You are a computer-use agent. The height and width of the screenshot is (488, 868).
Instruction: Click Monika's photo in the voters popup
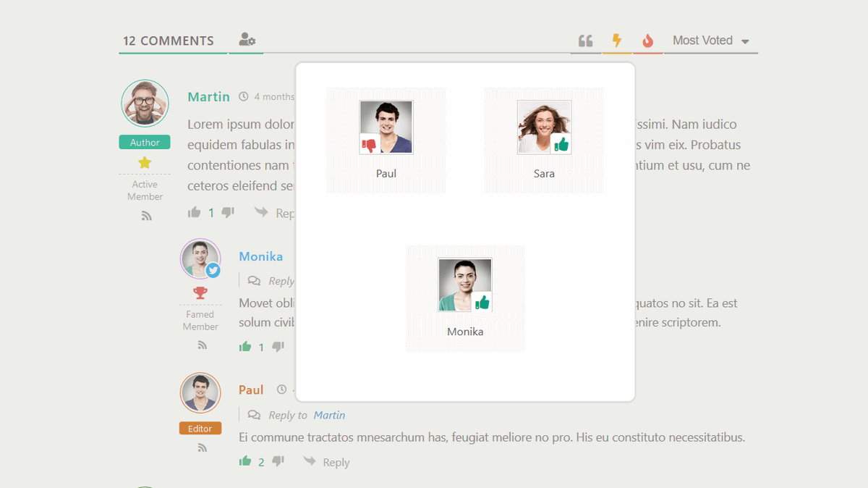click(464, 285)
